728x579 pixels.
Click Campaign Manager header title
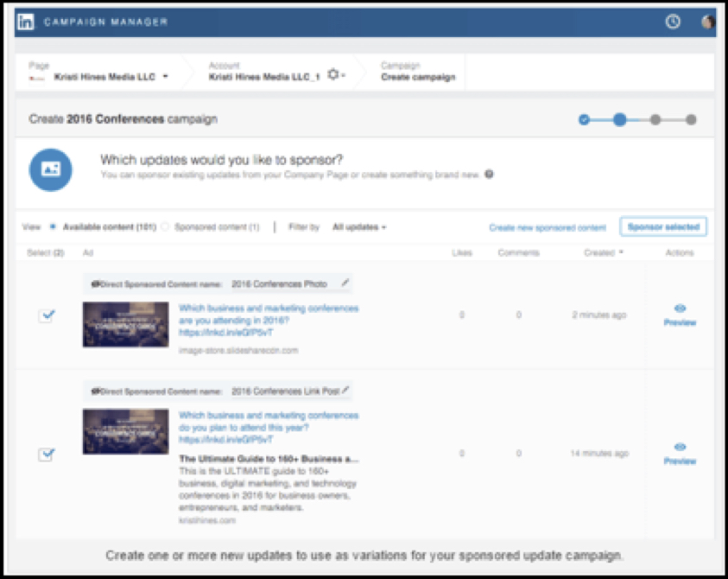[106, 22]
